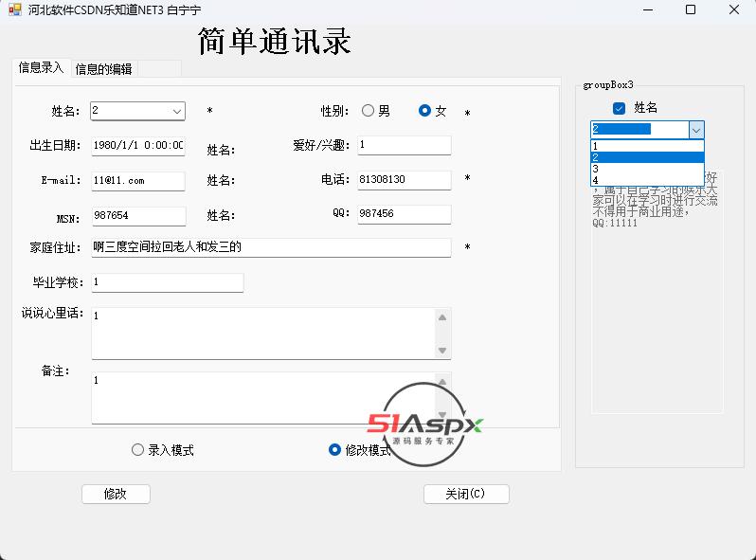Click the 家庭住址 address field
756x560 pixels.
click(271, 247)
